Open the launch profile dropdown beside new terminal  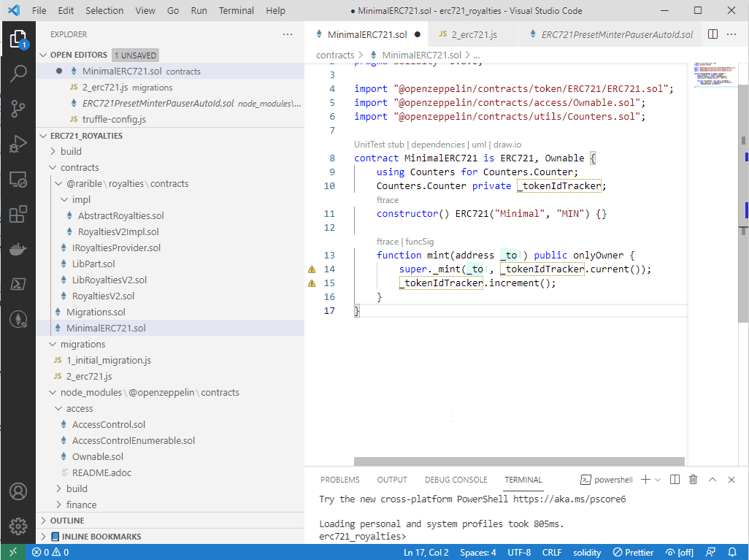658,479
